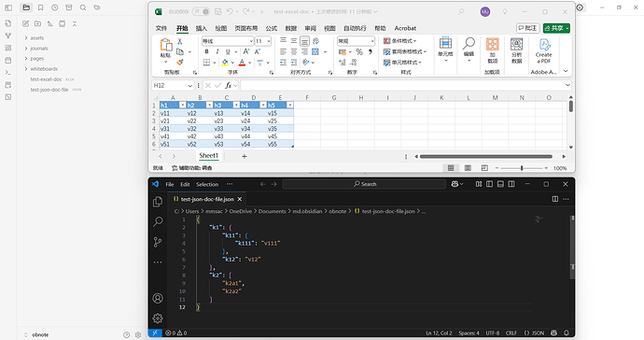
Task: Open Source Control view in VS Code
Action: [x=158, y=242]
